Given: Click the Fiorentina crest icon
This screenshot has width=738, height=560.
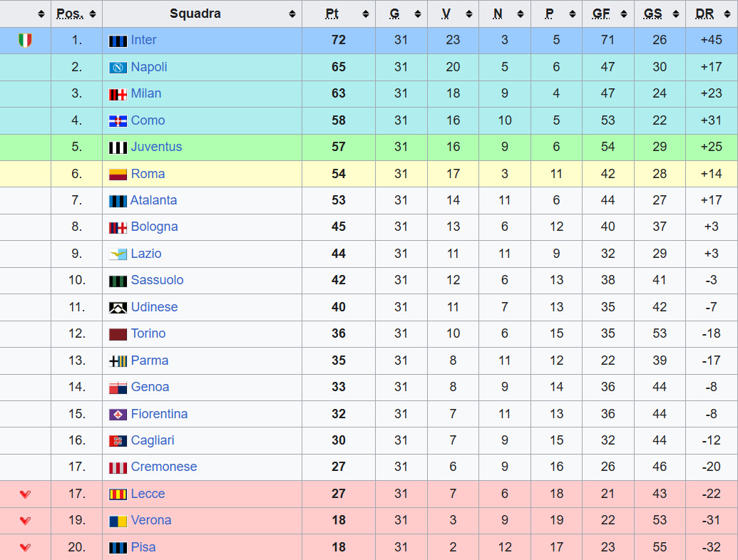Looking at the screenshot, I should click(x=118, y=415).
